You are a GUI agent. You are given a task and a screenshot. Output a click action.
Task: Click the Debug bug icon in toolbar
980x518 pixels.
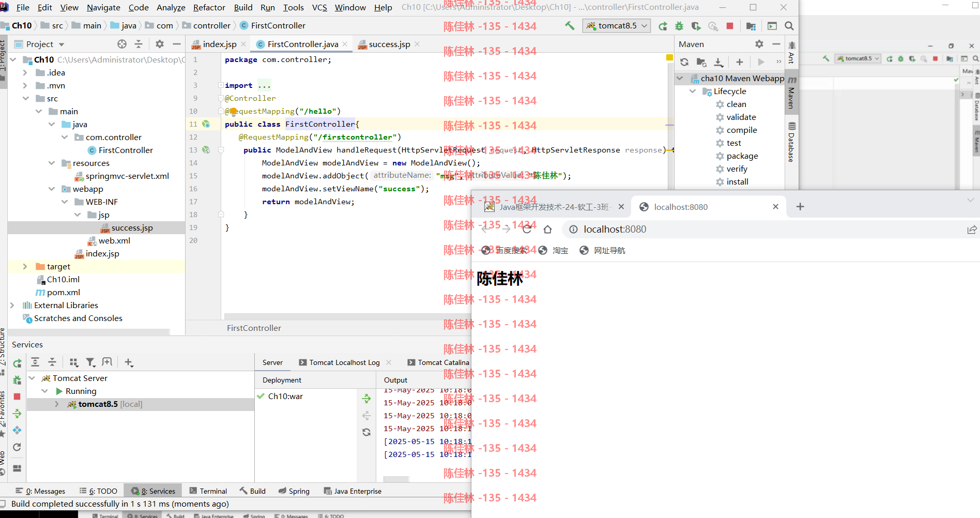click(679, 26)
